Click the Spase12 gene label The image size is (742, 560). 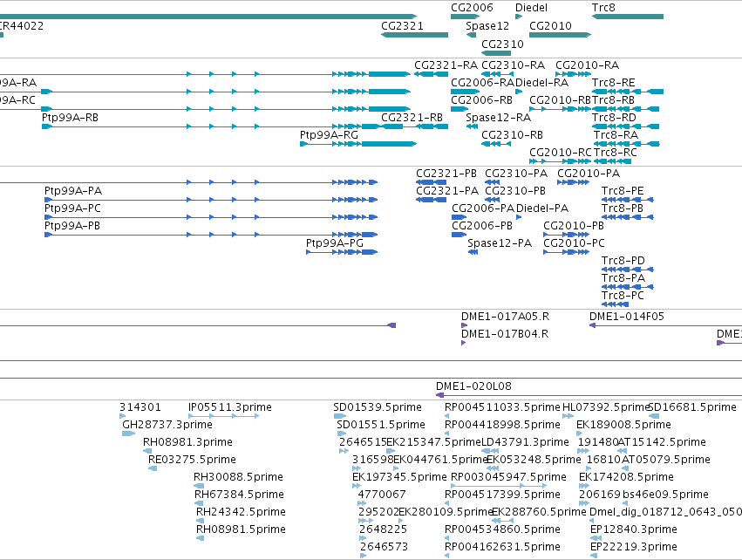pyautogui.click(x=487, y=26)
